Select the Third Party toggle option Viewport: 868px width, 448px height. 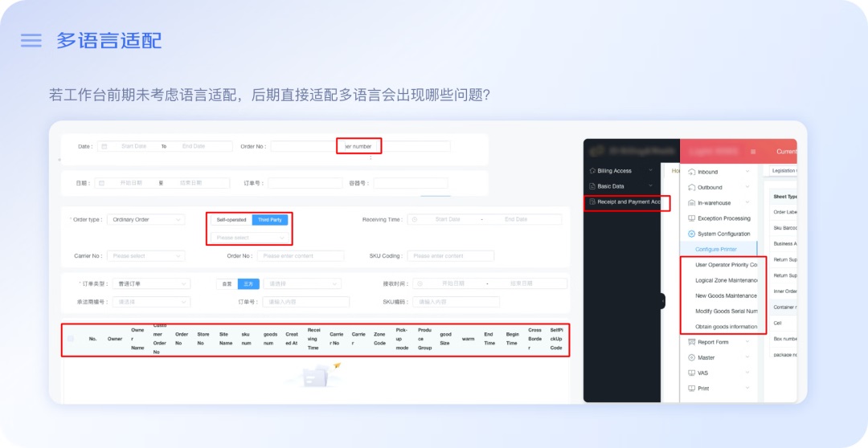click(269, 219)
